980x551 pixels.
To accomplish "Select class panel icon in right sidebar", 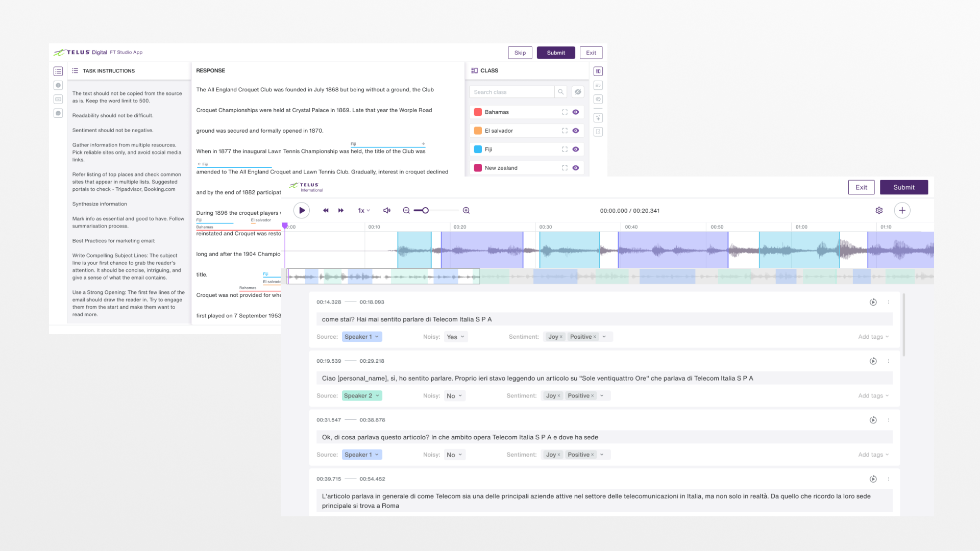I will pos(598,71).
